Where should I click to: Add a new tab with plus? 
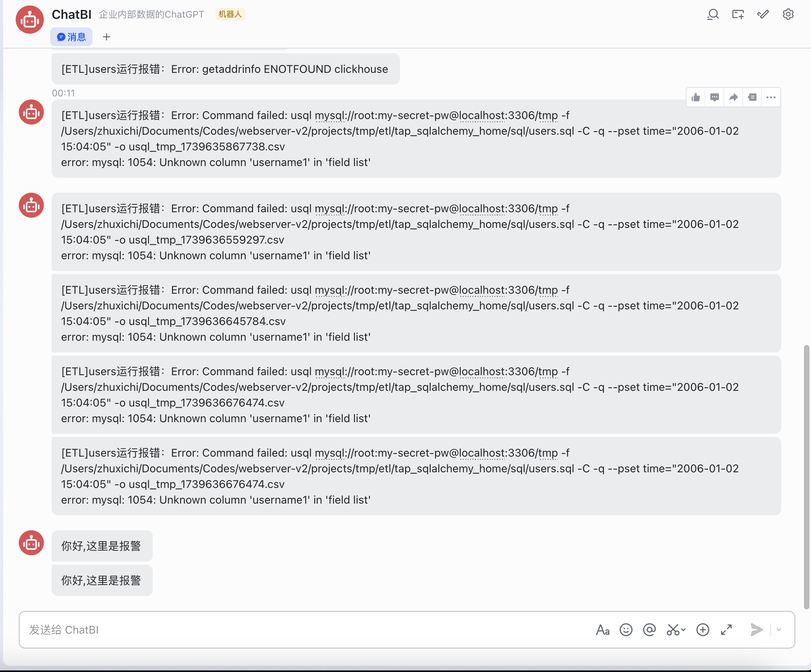tap(107, 37)
